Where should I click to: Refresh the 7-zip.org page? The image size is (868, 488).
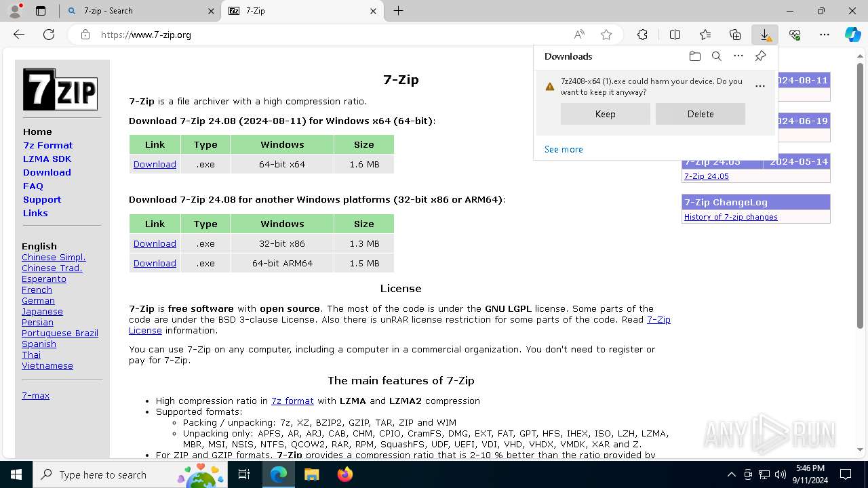click(x=49, y=35)
